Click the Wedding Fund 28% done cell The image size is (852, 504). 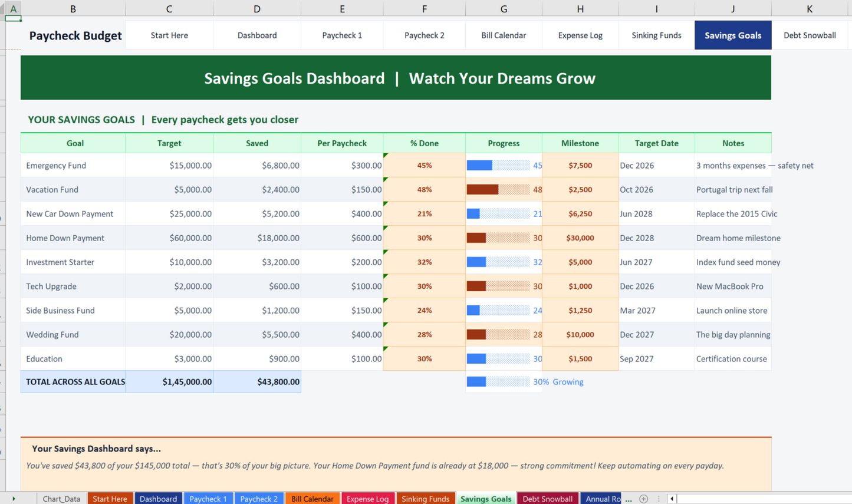(425, 335)
